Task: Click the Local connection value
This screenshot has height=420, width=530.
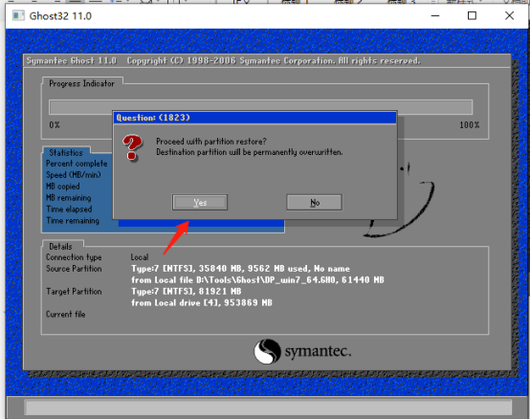Action: click(140, 257)
